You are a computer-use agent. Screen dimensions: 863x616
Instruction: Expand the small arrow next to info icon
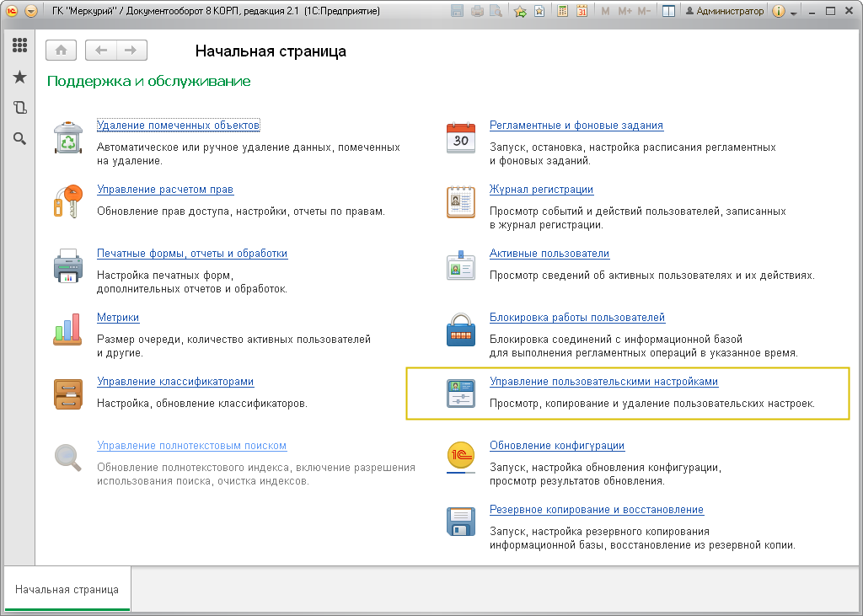pos(794,12)
